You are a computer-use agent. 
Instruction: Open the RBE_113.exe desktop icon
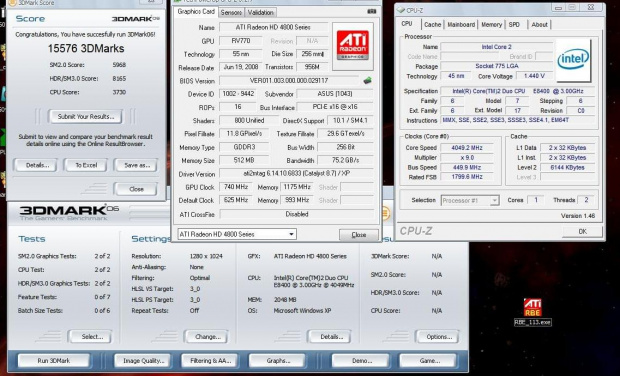point(532,312)
